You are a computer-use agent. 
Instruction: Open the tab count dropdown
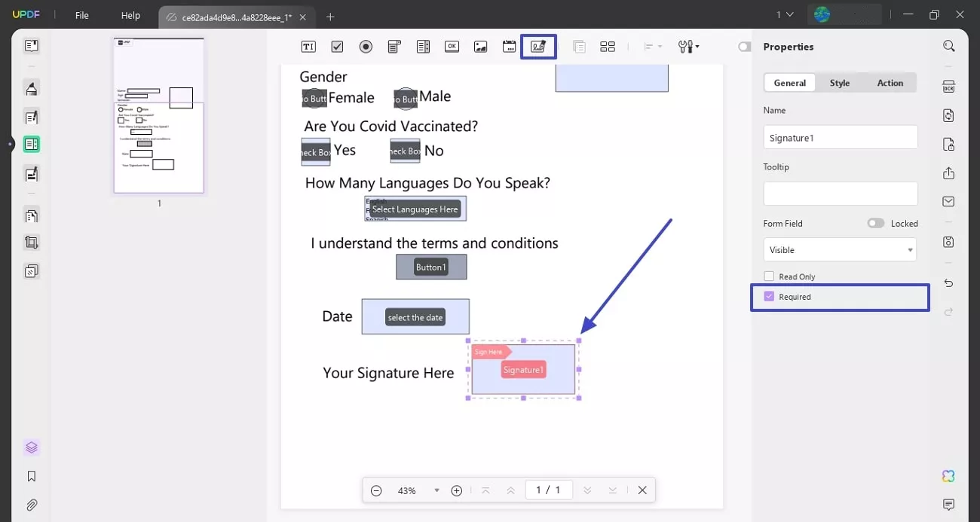coord(785,14)
